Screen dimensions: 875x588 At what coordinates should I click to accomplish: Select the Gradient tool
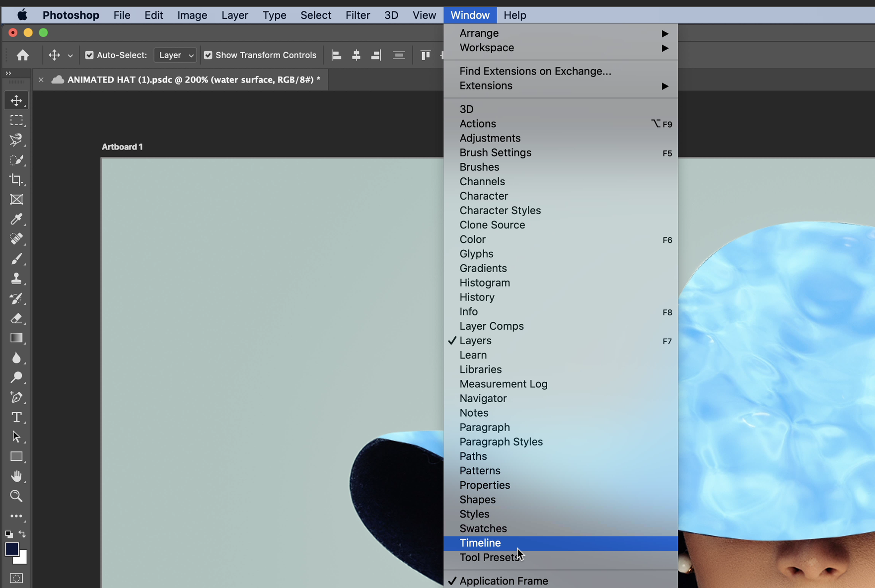coord(16,338)
